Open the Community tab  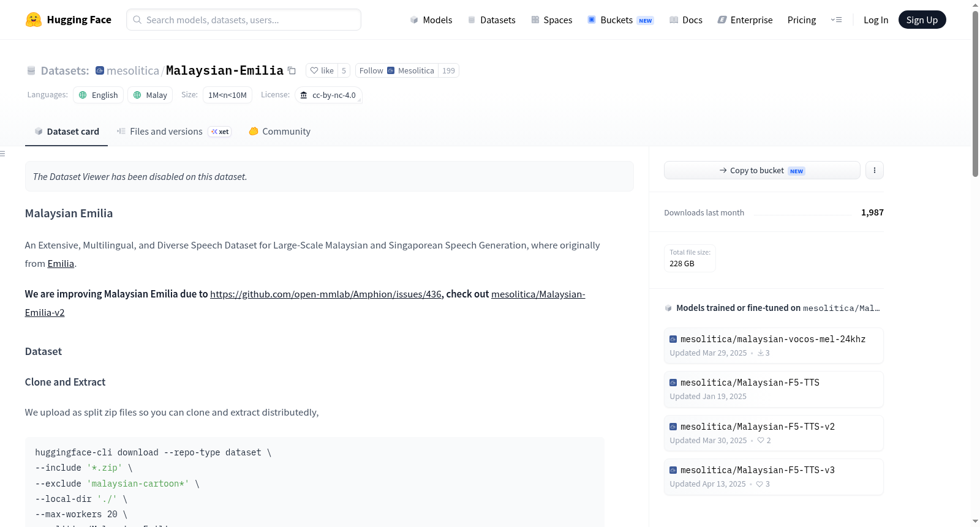pyautogui.click(x=279, y=132)
